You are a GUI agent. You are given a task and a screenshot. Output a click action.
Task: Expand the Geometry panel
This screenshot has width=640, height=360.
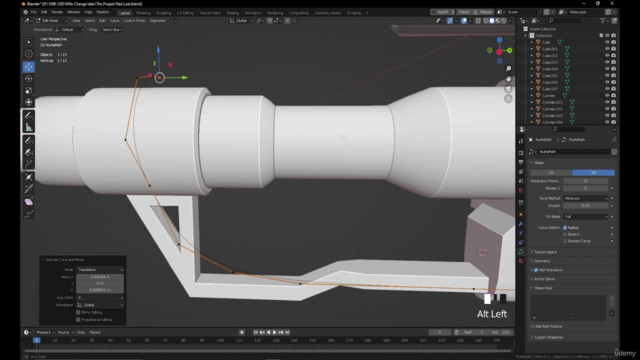pos(572,261)
